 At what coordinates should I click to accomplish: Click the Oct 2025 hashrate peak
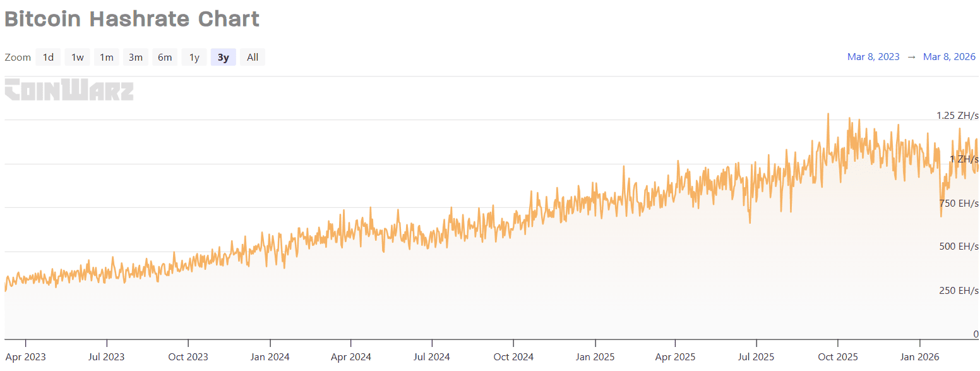coord(828,115)
